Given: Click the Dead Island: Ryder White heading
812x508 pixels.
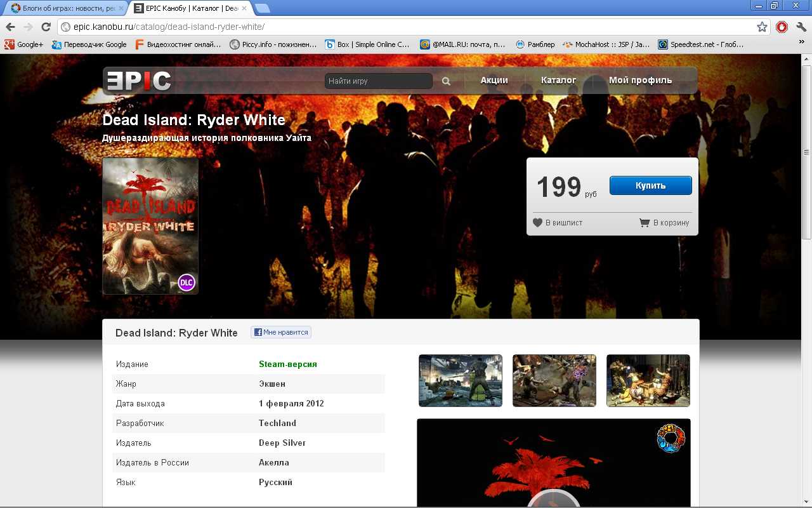Looking at the screenshot, I should (194, 120).
